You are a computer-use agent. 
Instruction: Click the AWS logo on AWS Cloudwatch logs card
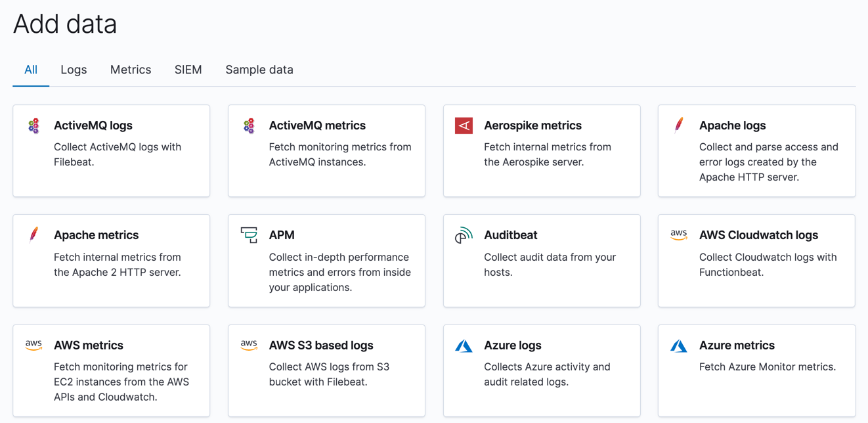[679, 235]
